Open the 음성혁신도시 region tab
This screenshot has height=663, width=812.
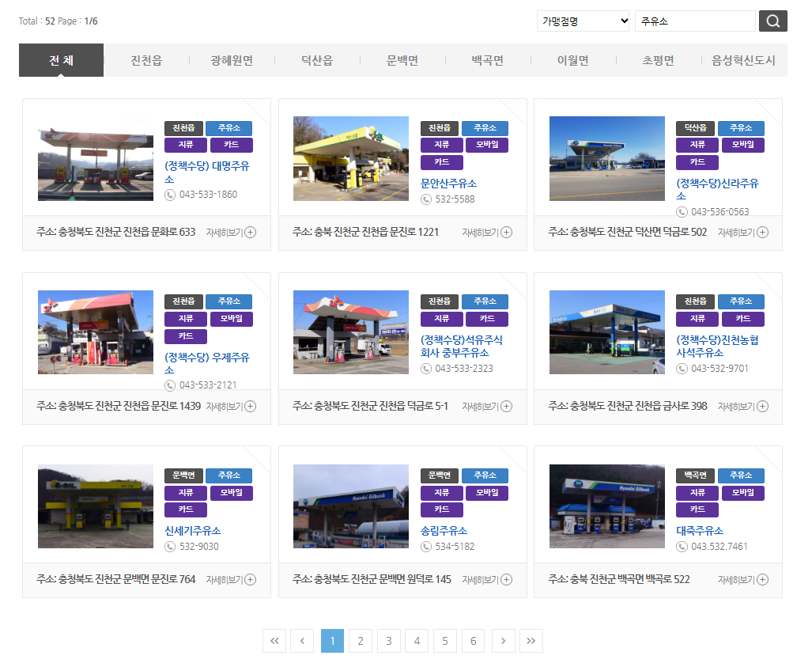tap(743, 59)
